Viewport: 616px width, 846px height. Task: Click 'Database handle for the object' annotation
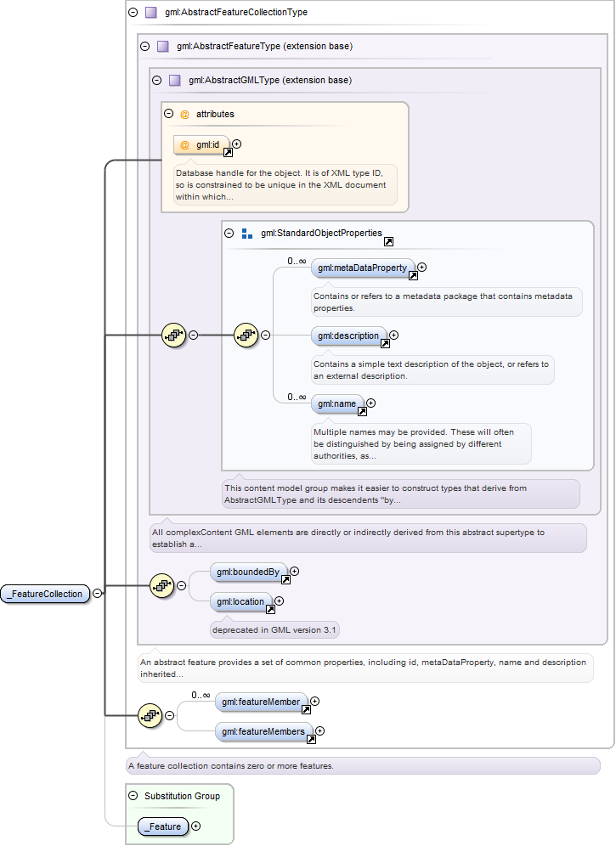tap(285, 184)
